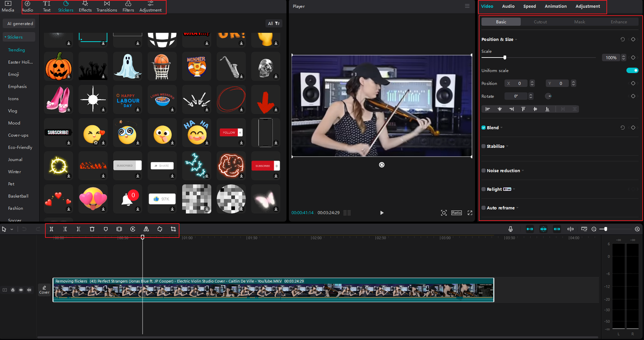Open the All sticker filter dropdown
Viewport: 644px width, 340px height.
tap(274, 24)
